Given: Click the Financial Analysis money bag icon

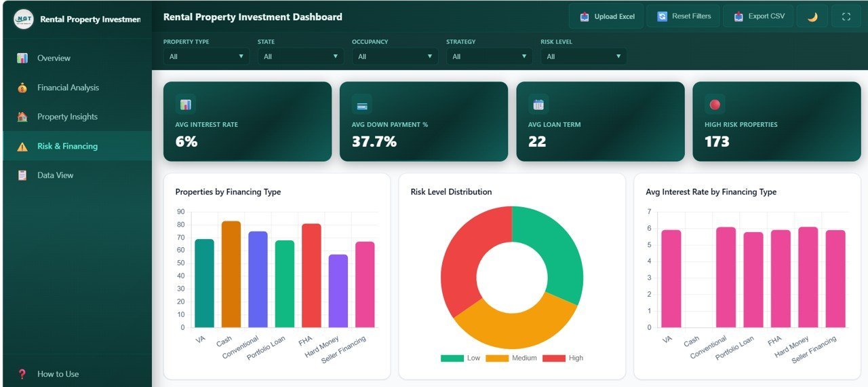Looking at the screenshot, I should (x=22, y=88).
